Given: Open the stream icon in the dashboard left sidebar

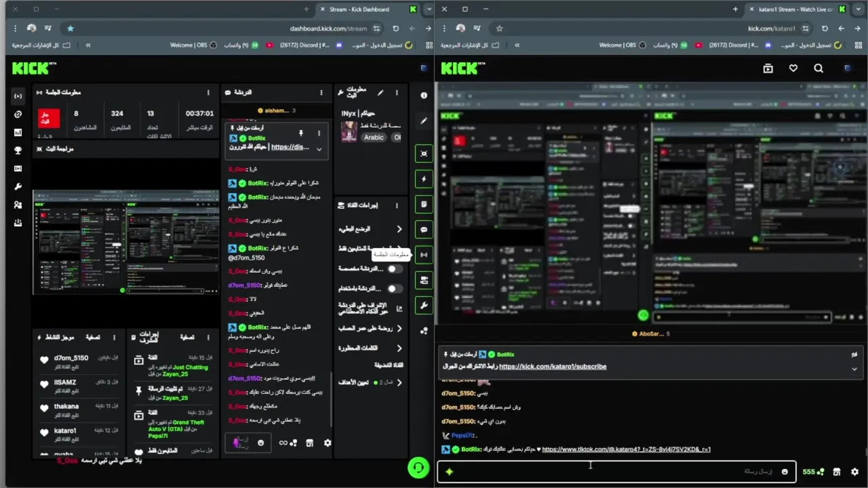Looking at the screenshot, I should pyautogui.click(x=18, y=96).
